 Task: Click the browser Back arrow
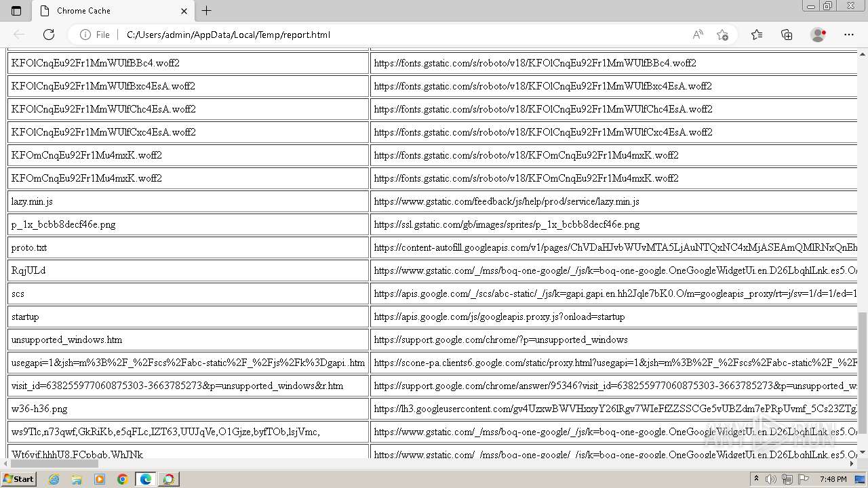click(19, 35)
